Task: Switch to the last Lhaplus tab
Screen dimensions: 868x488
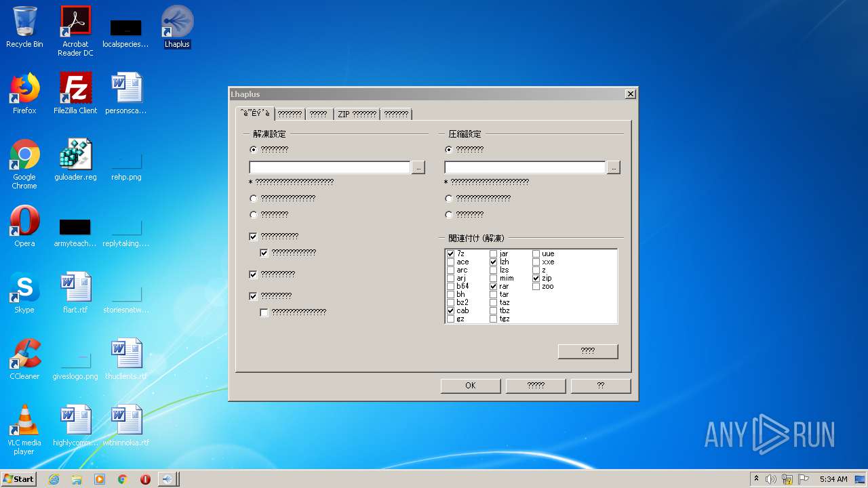Action: [396, 115]
